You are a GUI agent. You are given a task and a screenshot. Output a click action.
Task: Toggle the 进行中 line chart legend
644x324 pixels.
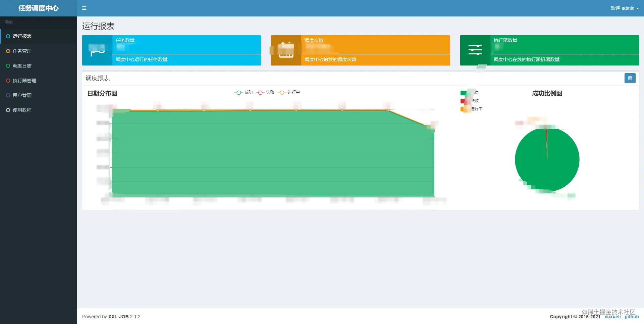289,92
